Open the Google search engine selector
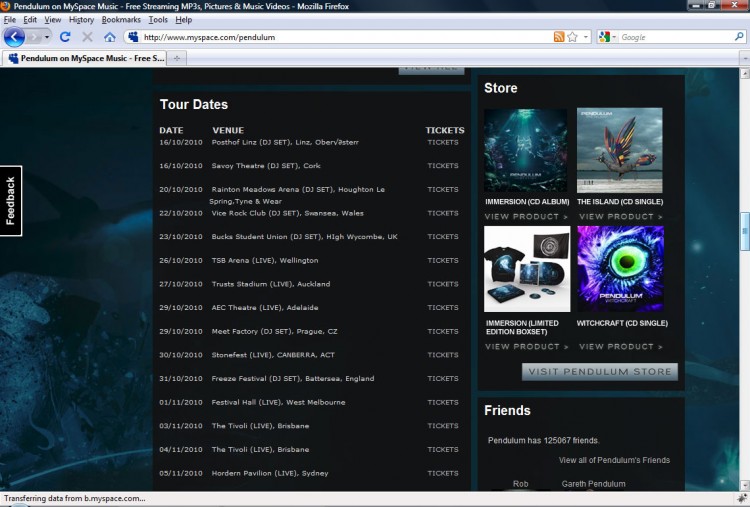The image size is (750, 507). [x=607, y=37]
